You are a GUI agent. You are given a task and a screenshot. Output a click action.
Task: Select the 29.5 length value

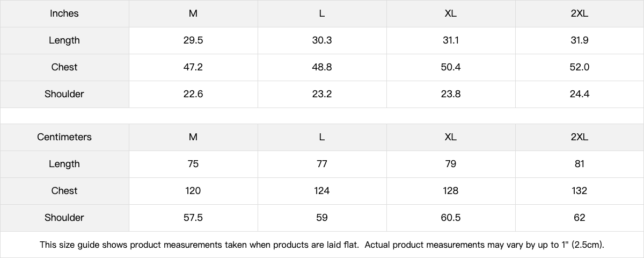pyautogui.click(x=193, y=40)
